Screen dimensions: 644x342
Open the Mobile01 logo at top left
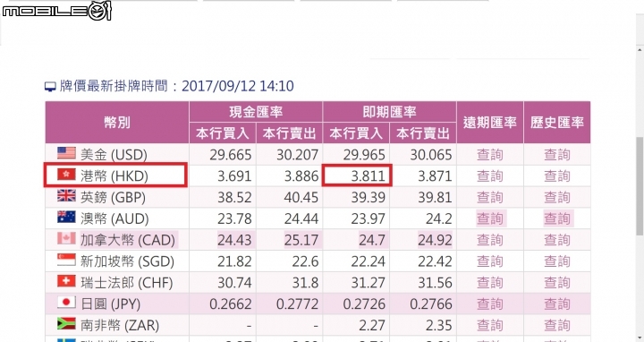(x=56, y=11)
